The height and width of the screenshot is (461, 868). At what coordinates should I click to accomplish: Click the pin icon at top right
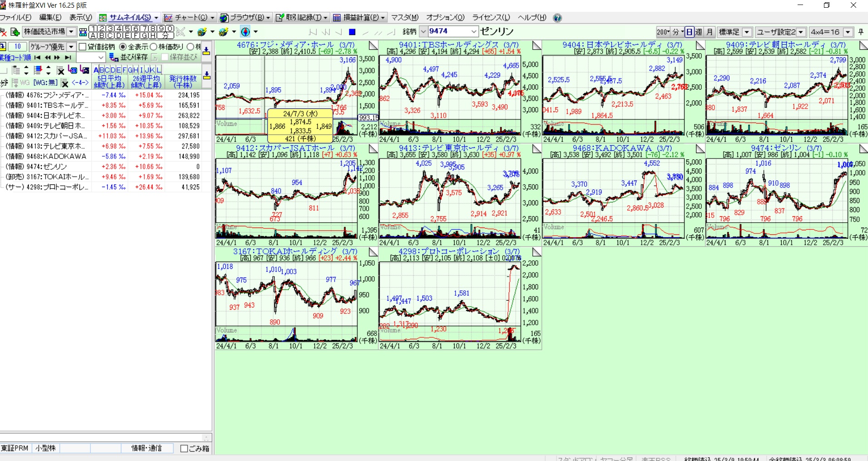tap(861, 32)
